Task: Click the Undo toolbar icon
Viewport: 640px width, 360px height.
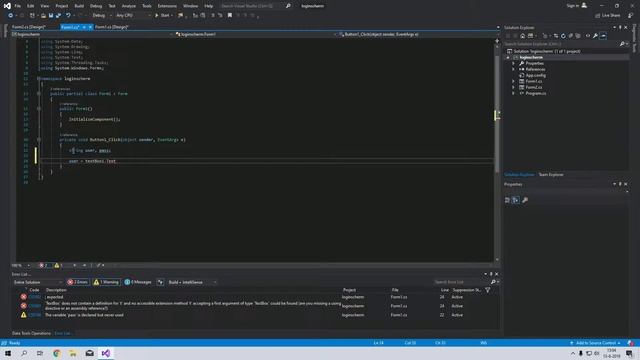Action: (x=68, y=16)
